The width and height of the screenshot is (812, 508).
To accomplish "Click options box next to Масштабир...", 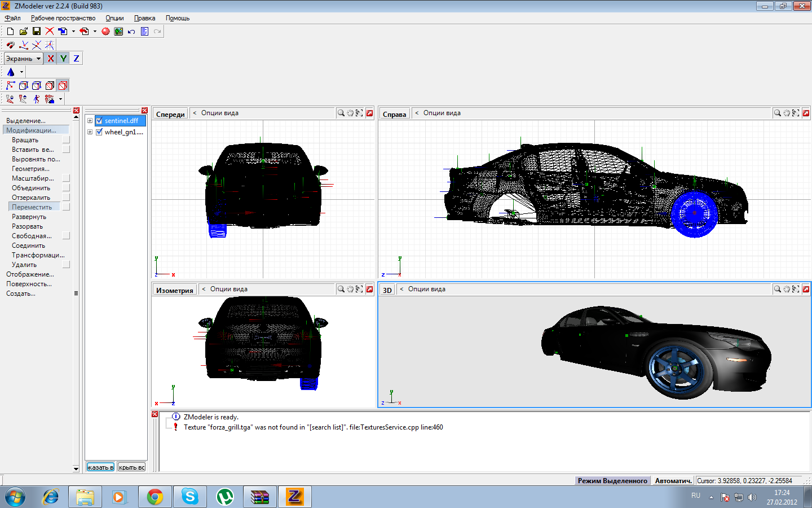I will [66, 178].
